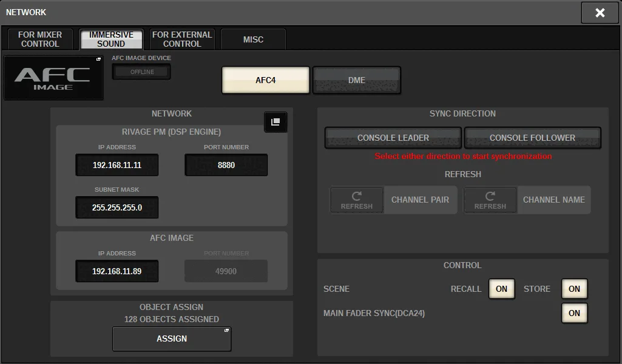Edit RIVAGE PM IP address 192.168.11.11
This screenshot has width=622, height=364.
(117, 165)
